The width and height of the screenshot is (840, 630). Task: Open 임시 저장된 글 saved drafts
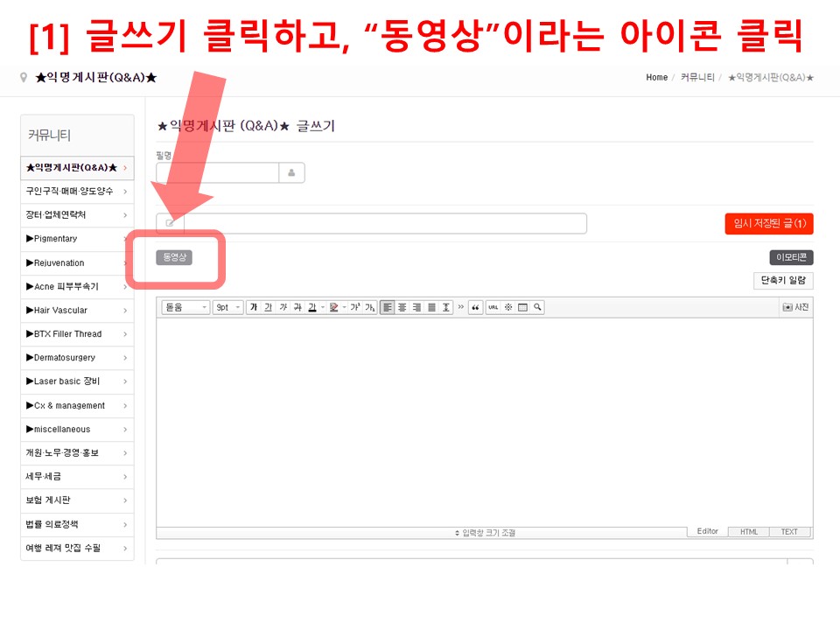[769, 224]
